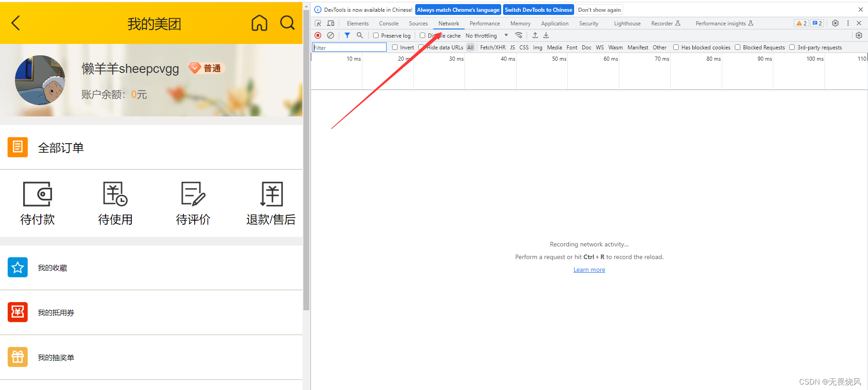Filter requests by JS type

point(512,47)
